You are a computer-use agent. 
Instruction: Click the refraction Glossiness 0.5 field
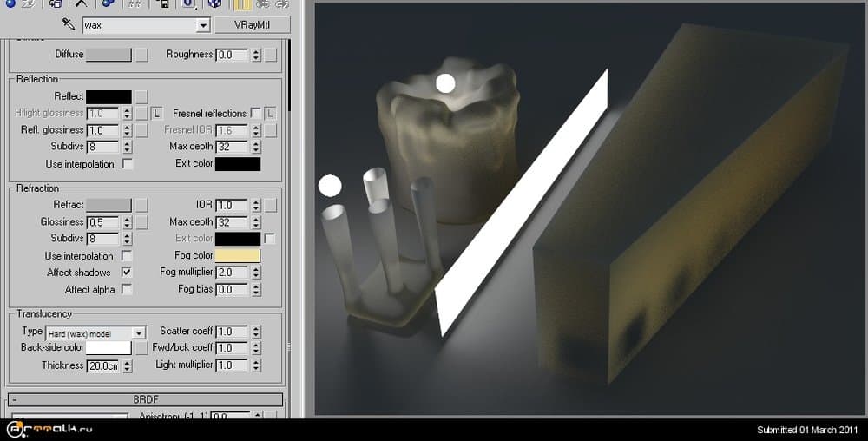click(103, 222)
